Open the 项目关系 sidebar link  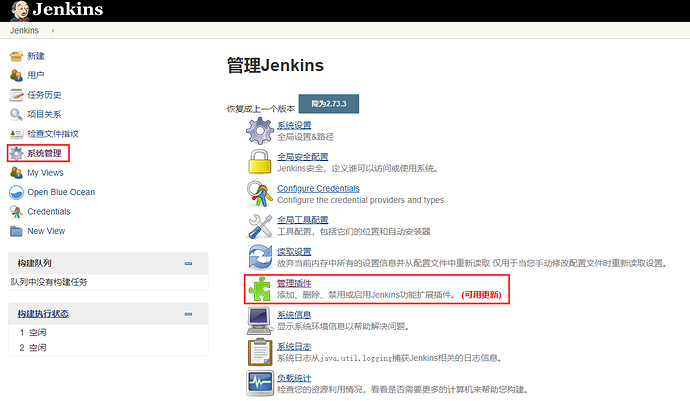[x=44, y=114]
